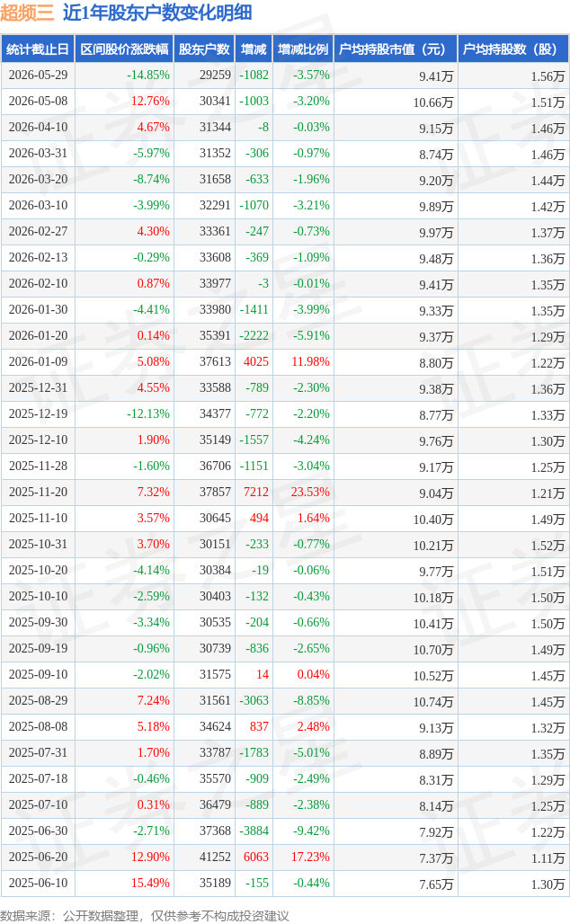Click the 户均持股数（股） column header
Viewport: 570px width, 924px height.
(x=513, y=49)
